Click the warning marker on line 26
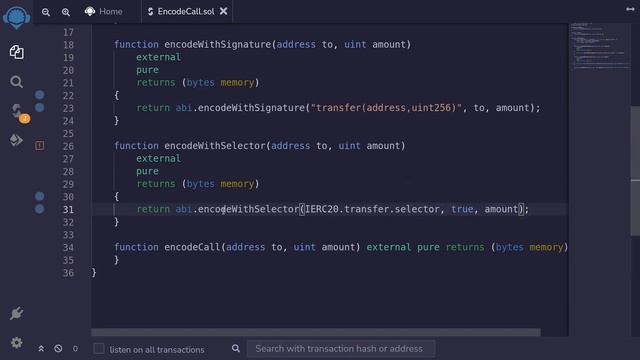 tap(40, 145)
